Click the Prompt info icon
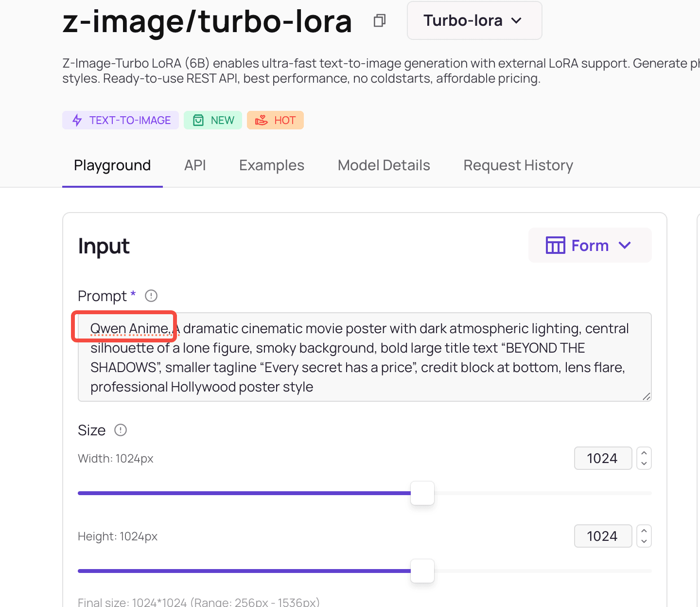 [x=151, y=296]
